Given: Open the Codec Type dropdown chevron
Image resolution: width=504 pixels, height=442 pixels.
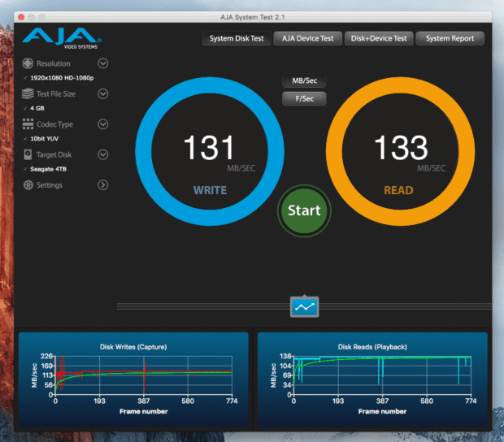Looking at the screenshot, I should [x=103, y=124].
